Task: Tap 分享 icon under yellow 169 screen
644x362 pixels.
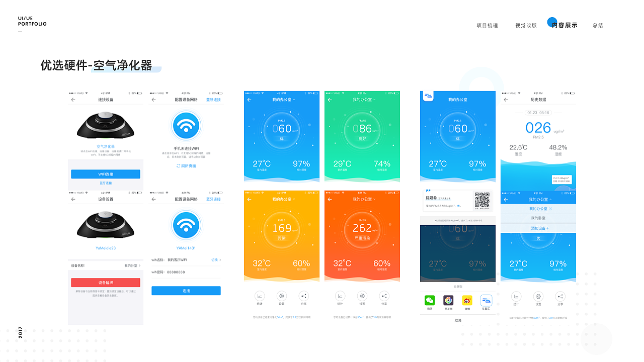Action: point(303,296)
